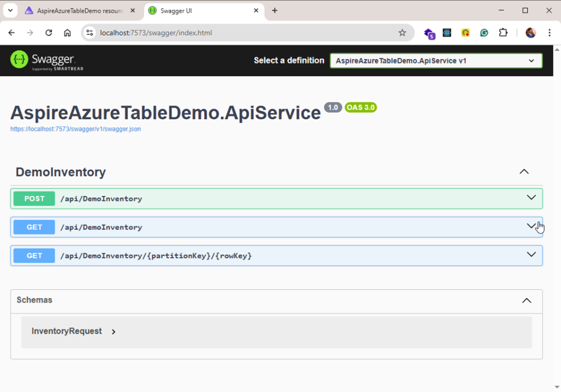Open the Grammarly extension icon

click(484, 33)
